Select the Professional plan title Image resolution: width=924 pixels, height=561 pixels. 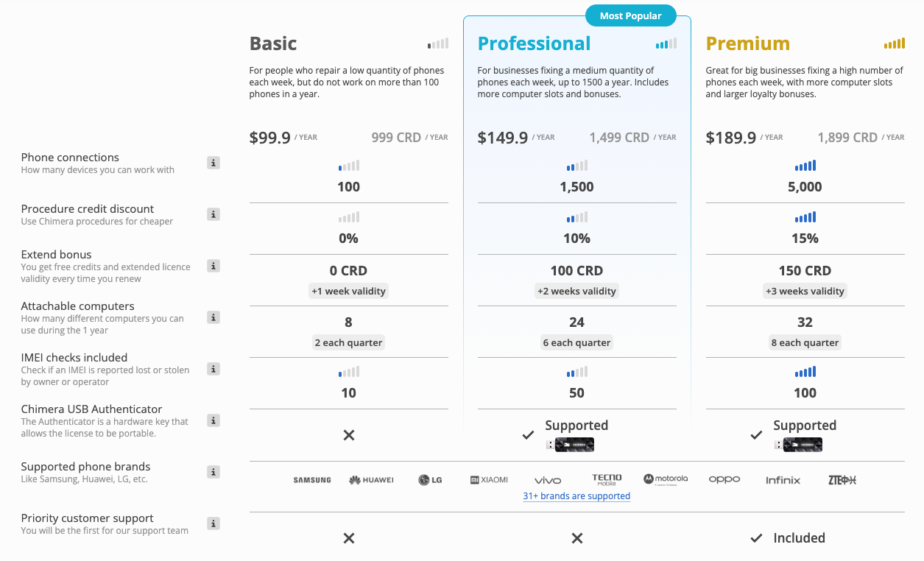tap(534, 43)
